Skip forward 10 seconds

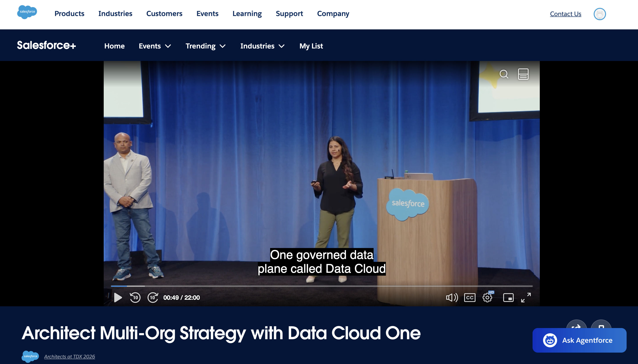coord(153,298)
